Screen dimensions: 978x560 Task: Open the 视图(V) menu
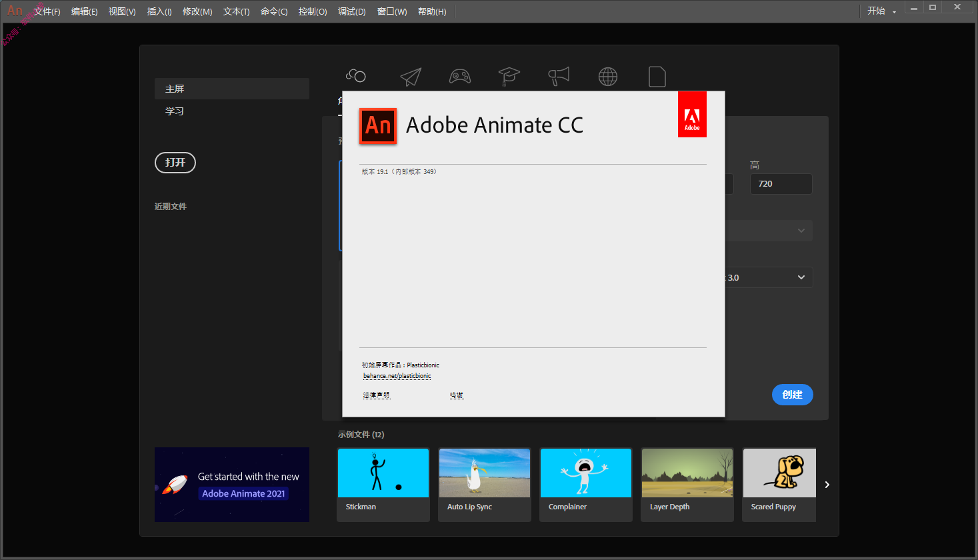(122, 11)
